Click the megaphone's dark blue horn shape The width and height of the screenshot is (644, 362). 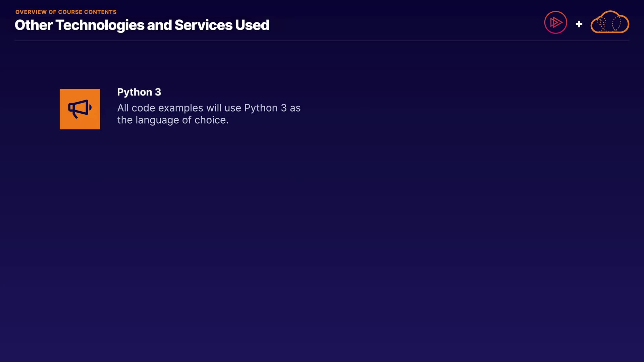(81, 108)
